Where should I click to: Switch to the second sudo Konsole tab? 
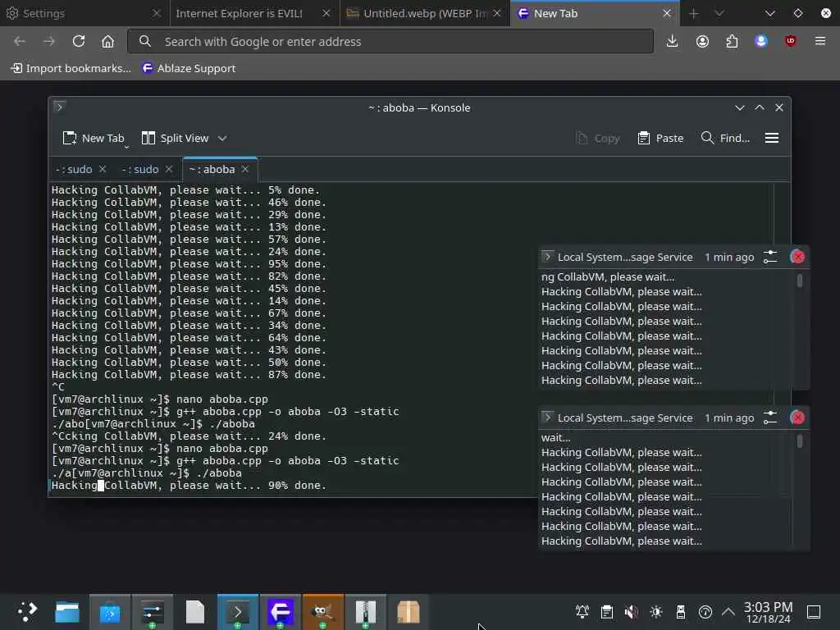[140, 169]
